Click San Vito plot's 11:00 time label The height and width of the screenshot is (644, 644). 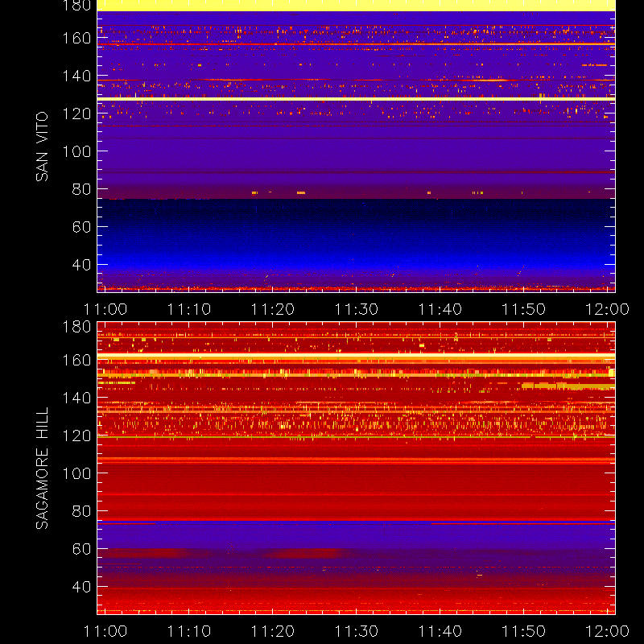click(105, 309)
